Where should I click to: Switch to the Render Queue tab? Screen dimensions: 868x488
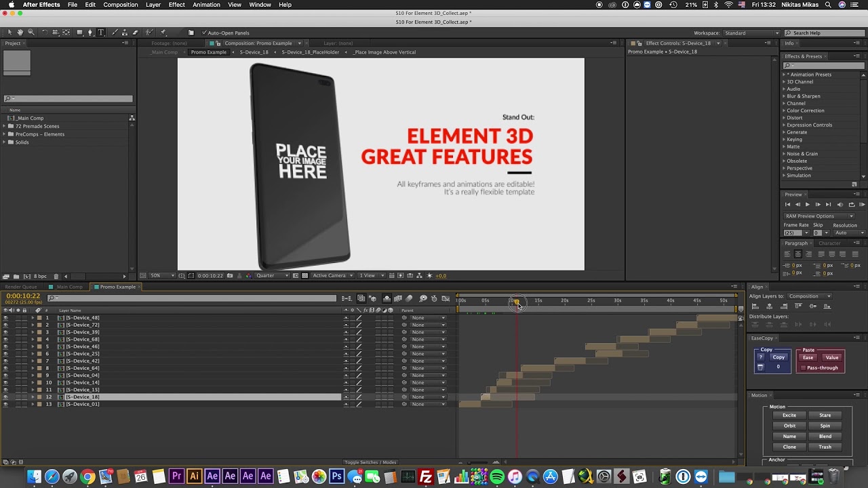click(21, 287)
